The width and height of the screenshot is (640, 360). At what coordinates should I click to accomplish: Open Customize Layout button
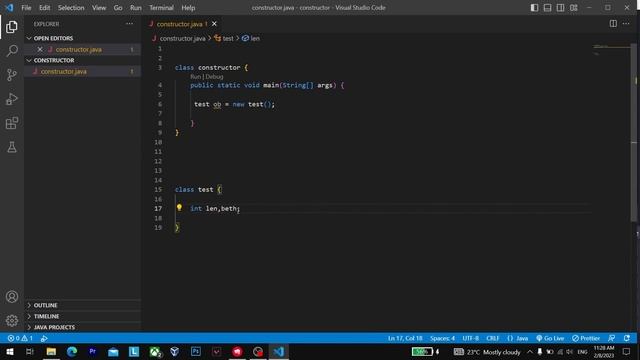coord(573,8)
